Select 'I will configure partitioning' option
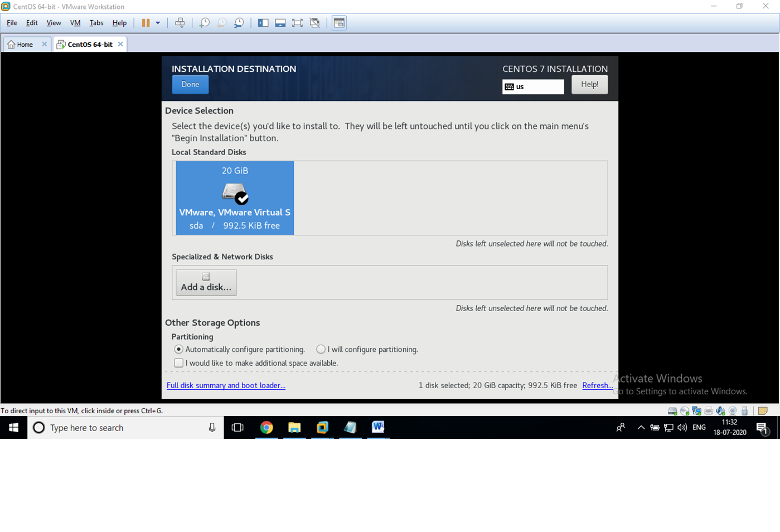The height and width of the screenshot is (532, 780). coord(321,349)
